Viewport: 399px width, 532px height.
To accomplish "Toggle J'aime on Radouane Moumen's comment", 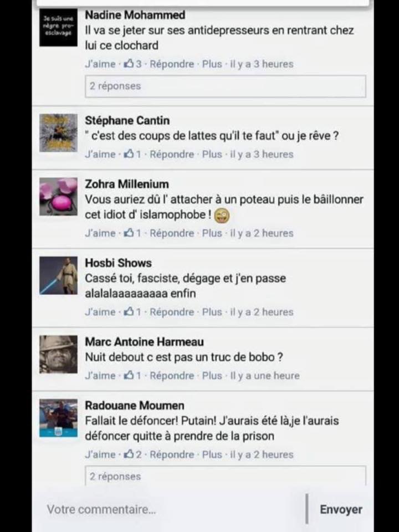I will pos(100,454).
